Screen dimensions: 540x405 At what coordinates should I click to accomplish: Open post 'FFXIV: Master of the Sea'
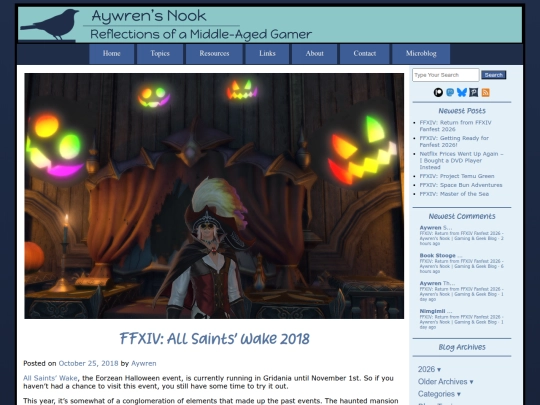tap(454, 194)
